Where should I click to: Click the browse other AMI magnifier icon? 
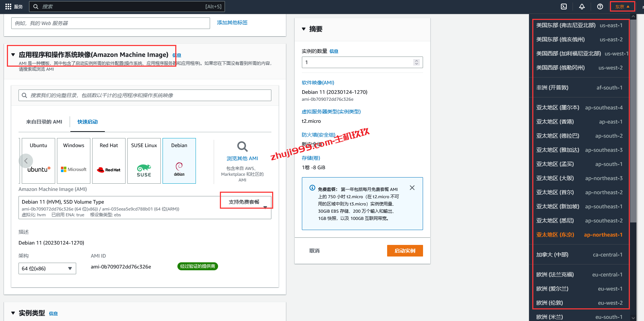point(242,147)
